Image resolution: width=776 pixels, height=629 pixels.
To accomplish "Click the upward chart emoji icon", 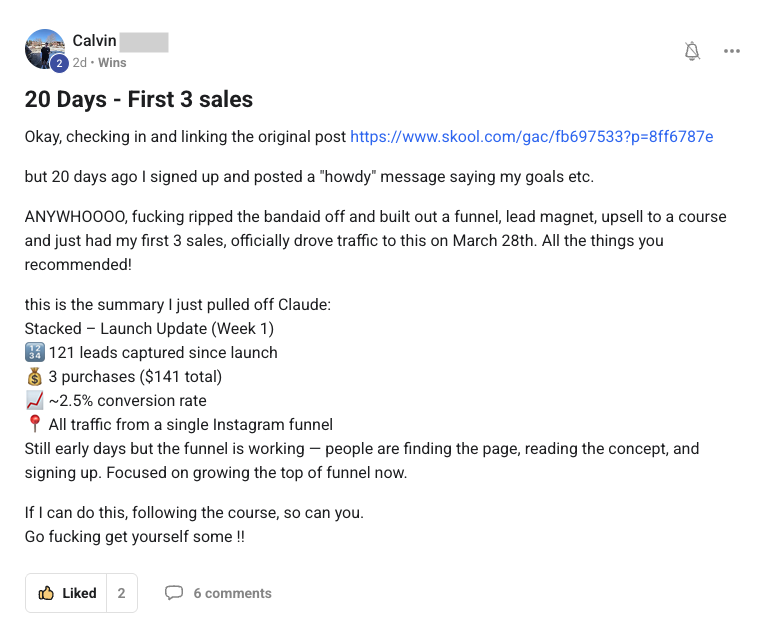I will tap(34, 400).
